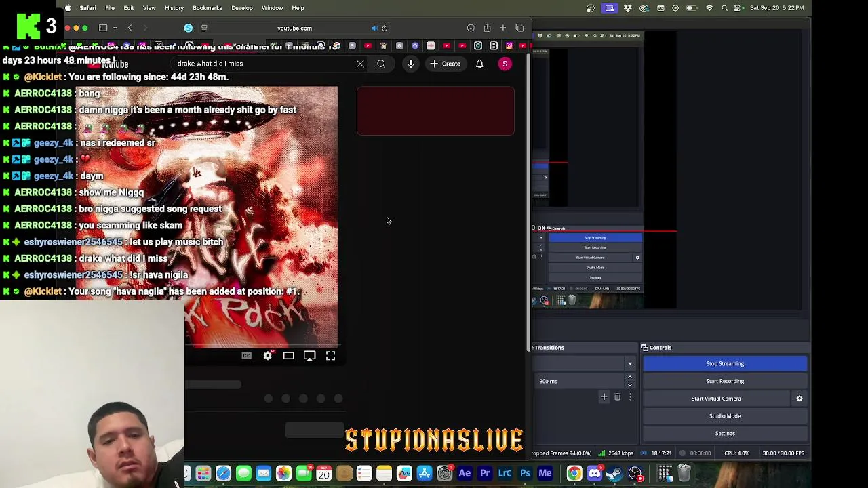Mute the tab with speaker icon in address bar
This screenshot has height=488, width=868.
[x=374, y=28]
